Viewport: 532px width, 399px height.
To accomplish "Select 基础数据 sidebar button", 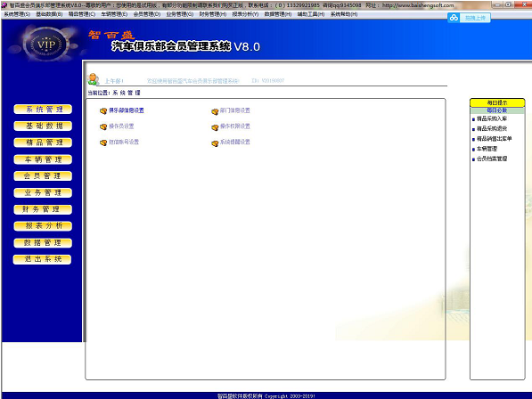I will (43, 126).
